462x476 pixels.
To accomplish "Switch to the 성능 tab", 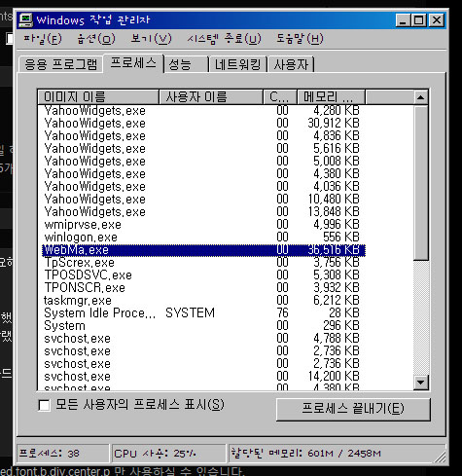I will pos(186,64).
